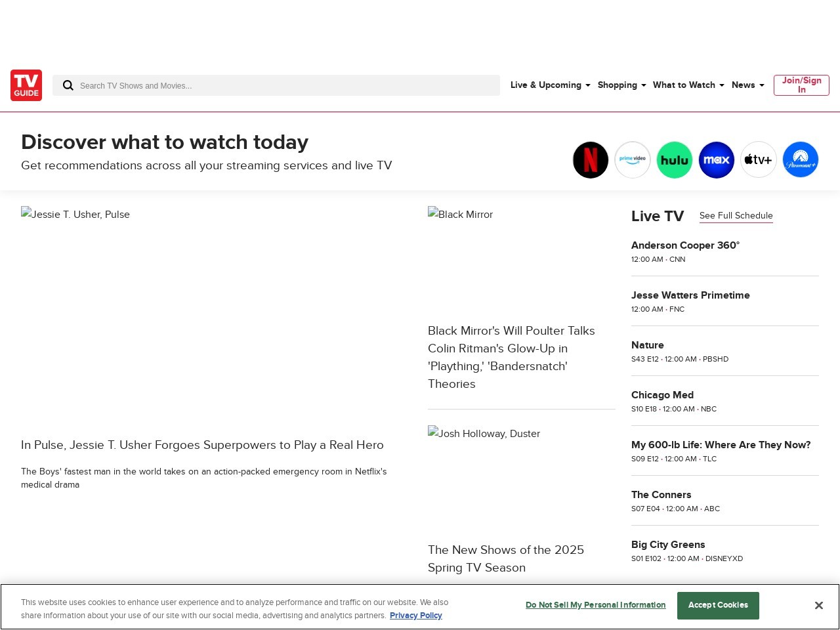
Task: Expand the News menu
Action: point(747,85)
